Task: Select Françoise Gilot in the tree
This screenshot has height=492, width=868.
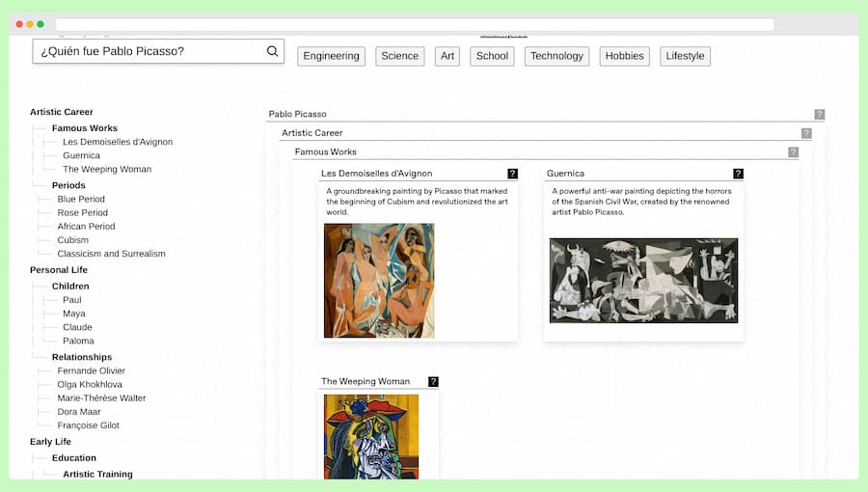Action: coord(88,425)
